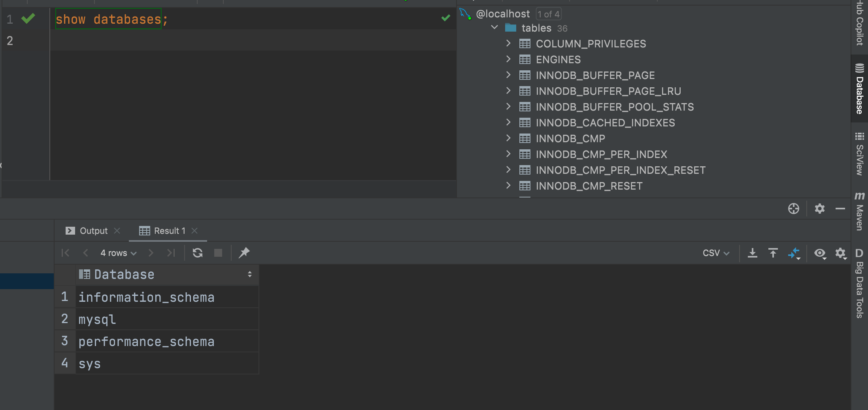This screenshot has height=410, width=868.
Task: Expand the INNODB_CMP table node
Action: pos(509,138)
